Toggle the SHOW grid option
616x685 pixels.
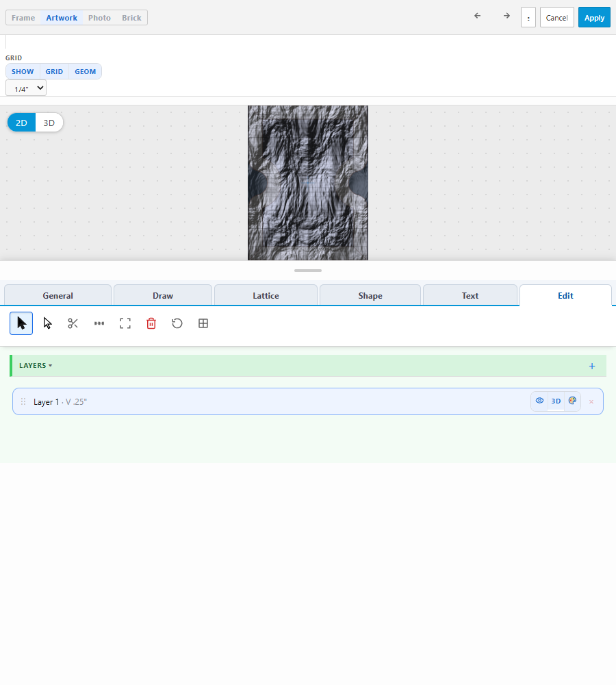coord(23,72)
